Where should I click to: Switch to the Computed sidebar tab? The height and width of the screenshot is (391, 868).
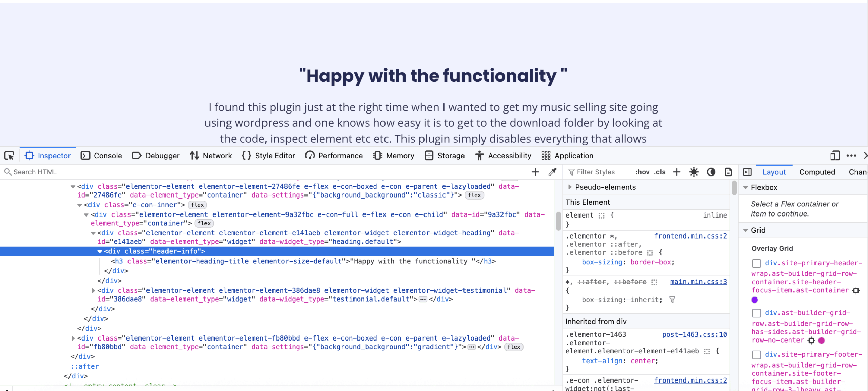[817, 172]
